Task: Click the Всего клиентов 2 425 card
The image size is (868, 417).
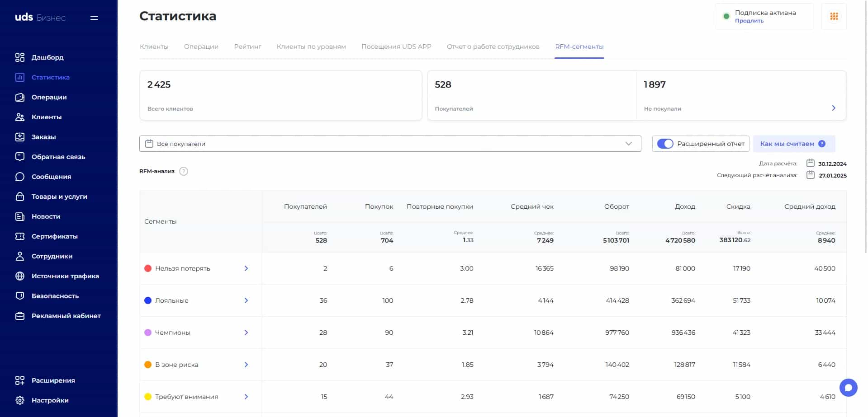Action: coord(281,95)
